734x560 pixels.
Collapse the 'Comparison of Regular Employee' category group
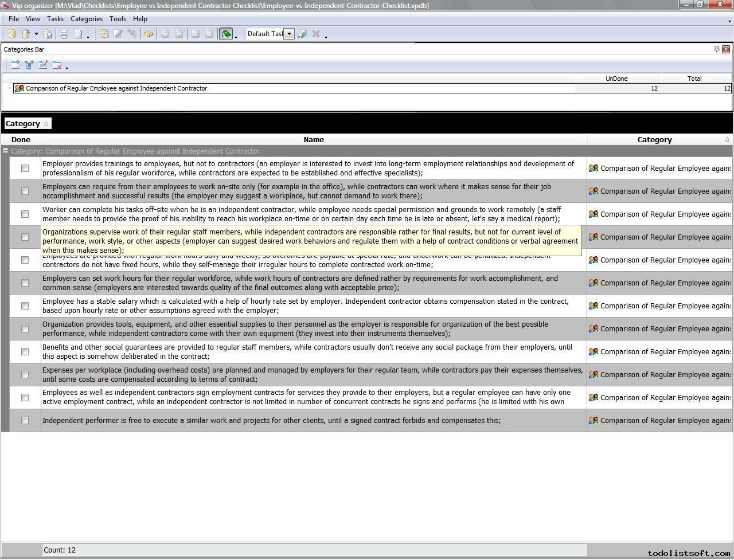tap(6, 151)
